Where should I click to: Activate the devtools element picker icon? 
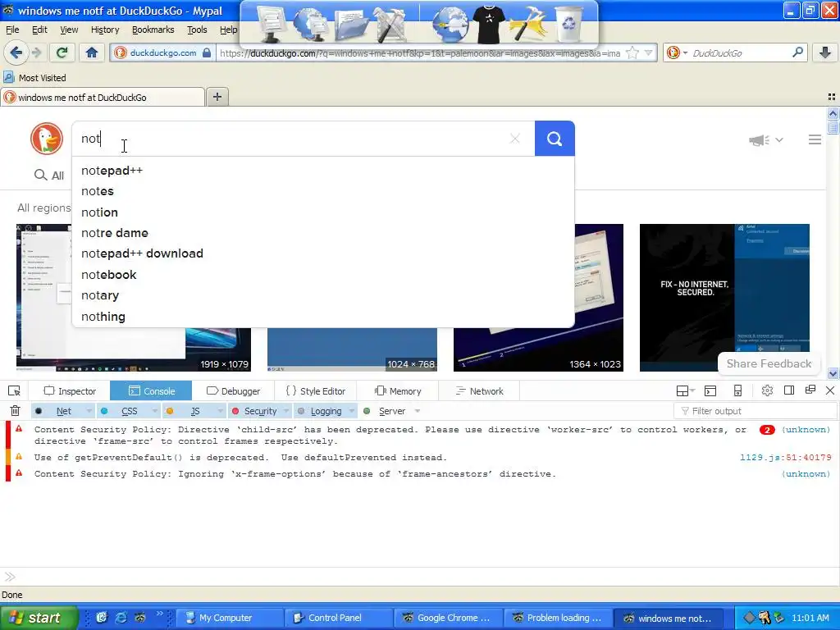tap(15, 391)
